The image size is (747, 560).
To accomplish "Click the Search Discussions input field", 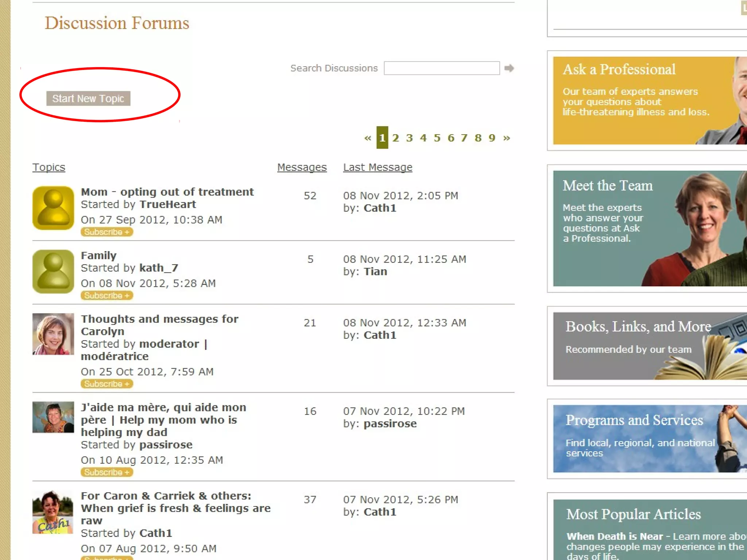I will 442,68.
